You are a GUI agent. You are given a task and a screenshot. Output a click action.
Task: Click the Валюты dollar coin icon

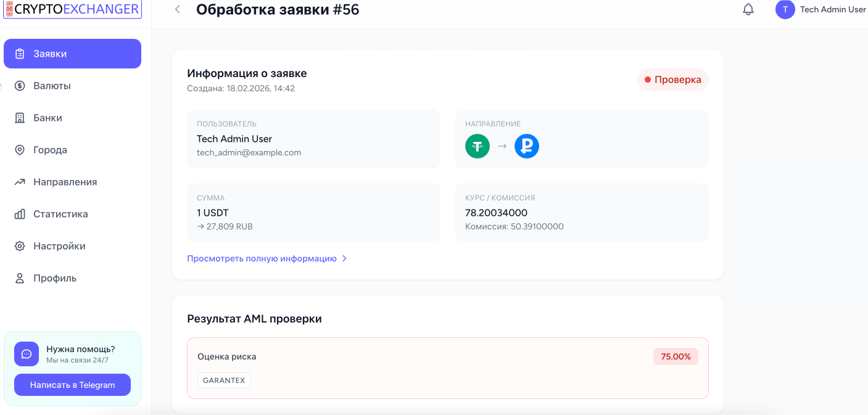pyautogui.click(x=20, y=86)
